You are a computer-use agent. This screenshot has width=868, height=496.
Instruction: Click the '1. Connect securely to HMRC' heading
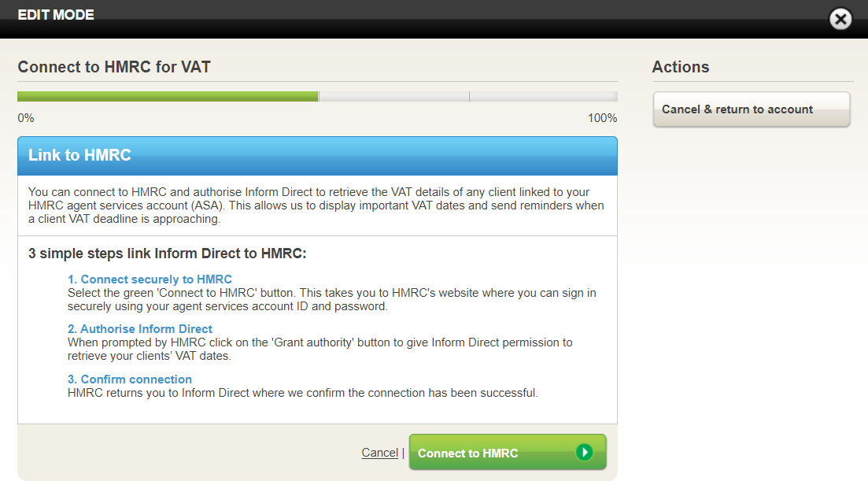click(150, 279)
